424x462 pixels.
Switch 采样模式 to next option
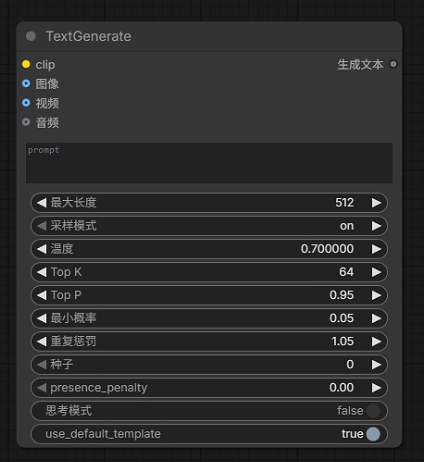click(x=376, y=226)
